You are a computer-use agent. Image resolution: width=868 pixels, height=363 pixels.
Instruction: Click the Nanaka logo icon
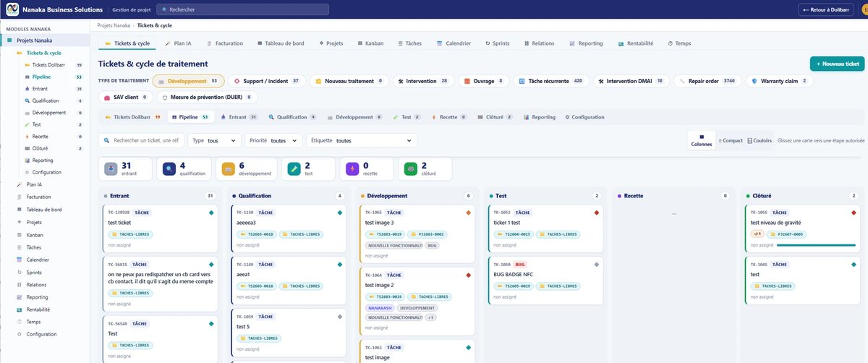coord(11,9)
